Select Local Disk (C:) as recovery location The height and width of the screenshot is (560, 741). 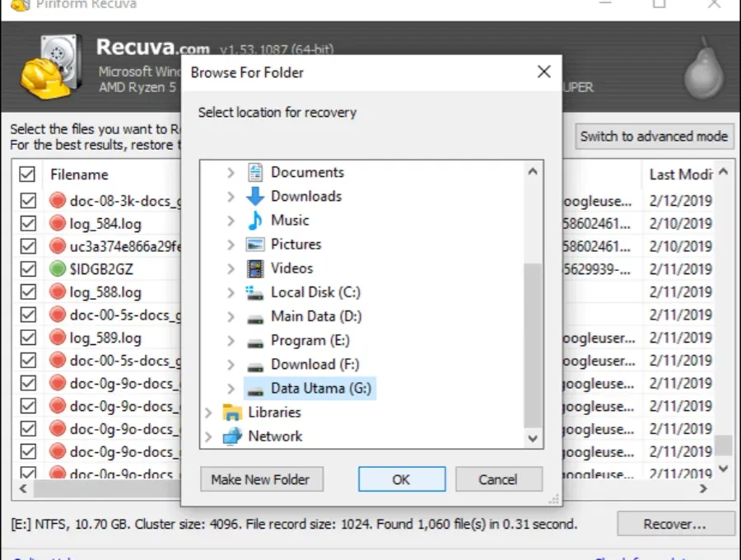click(315, 292)
